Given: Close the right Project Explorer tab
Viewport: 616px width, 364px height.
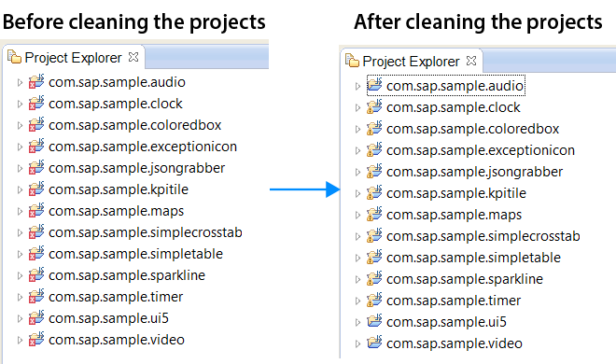Looking at the screenshot, I should tap(471, 61).
